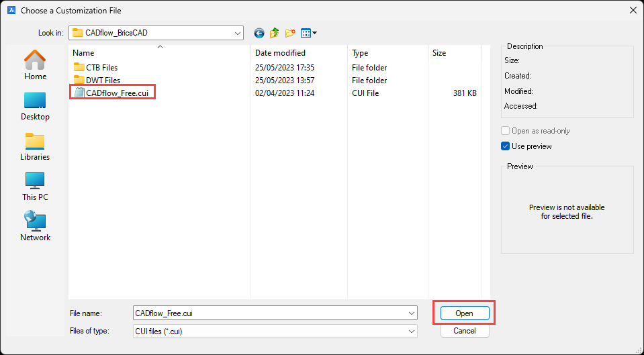This screenshot has width=644, height=355.
Task: Click the date 02/04/2023 11:24
Action: tap(285, 93)
